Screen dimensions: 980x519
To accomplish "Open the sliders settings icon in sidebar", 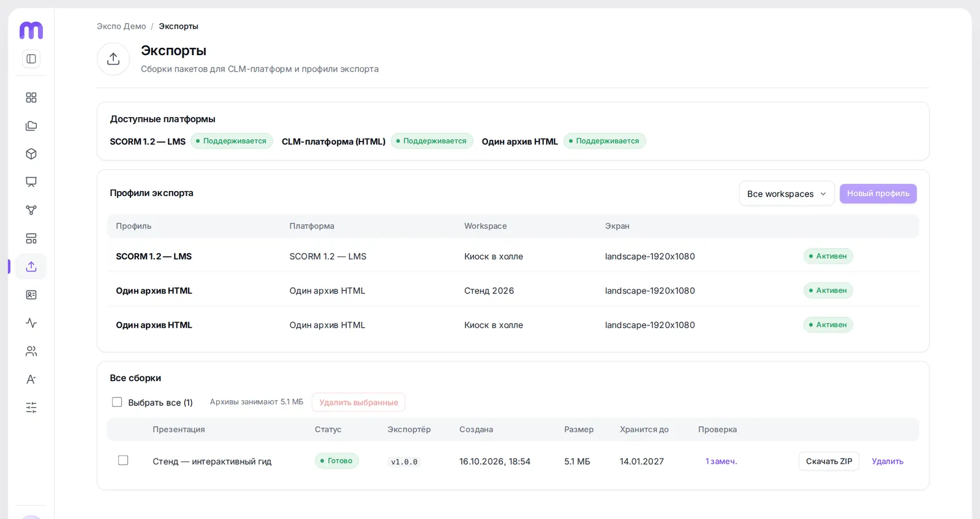I will coord(31,407).
